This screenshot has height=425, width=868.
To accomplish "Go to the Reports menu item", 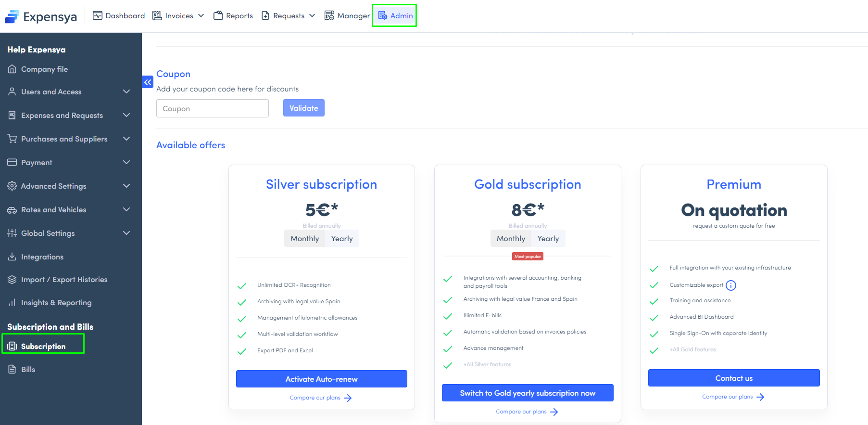I will 233,16.
